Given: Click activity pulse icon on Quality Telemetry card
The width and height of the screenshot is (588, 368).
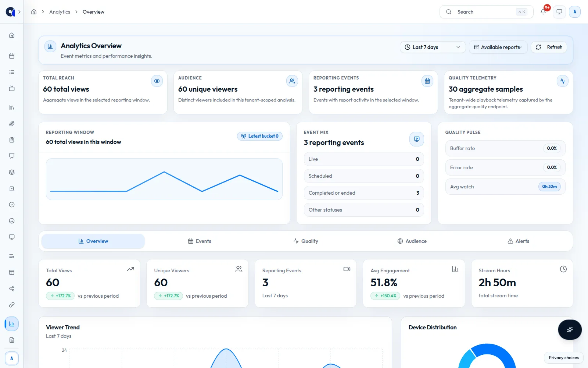Looking at the screenshot, I should [563, 81].
